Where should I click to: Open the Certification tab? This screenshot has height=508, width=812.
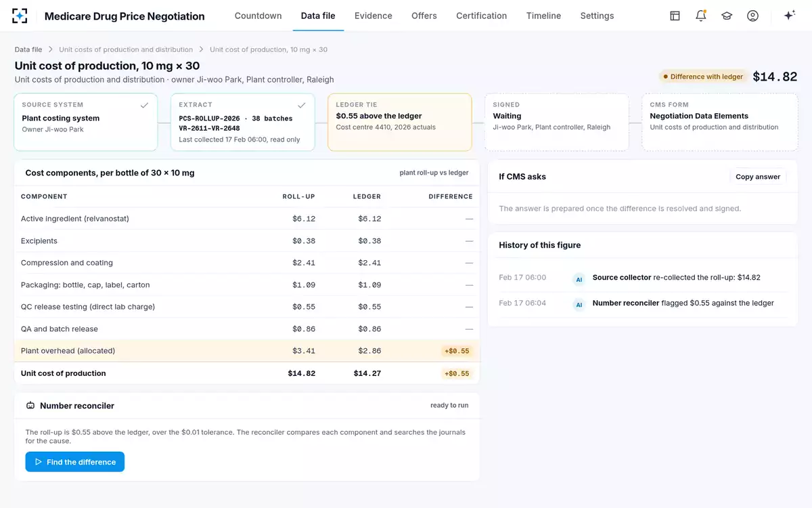481,16
